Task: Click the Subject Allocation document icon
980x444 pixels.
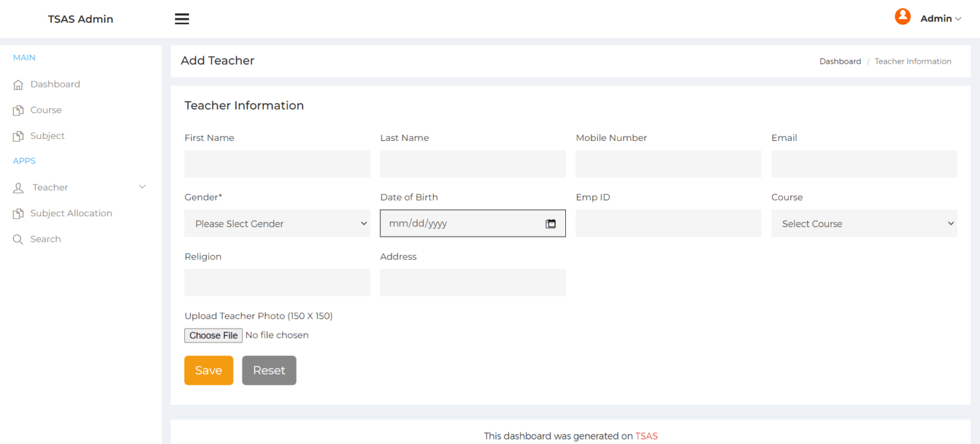Action: [18, 212]
